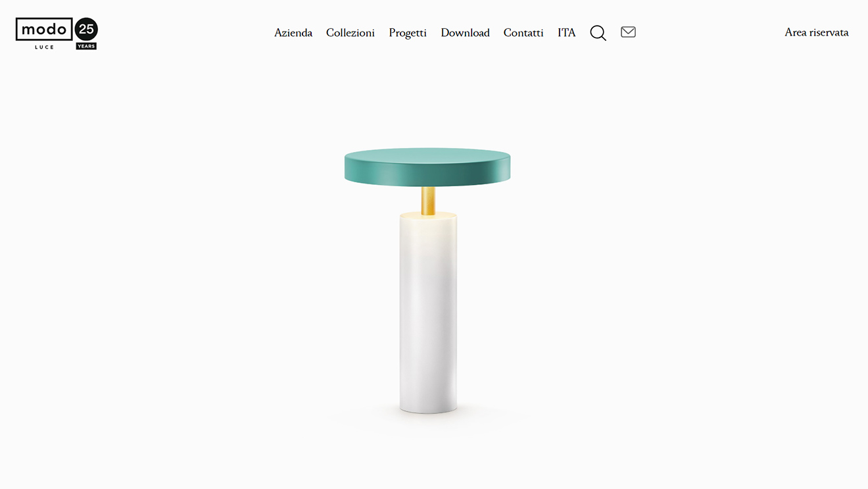868x489 pixels.
Task: Click the soft shadow beneath the lamp
Action: [x=428, y=420]
